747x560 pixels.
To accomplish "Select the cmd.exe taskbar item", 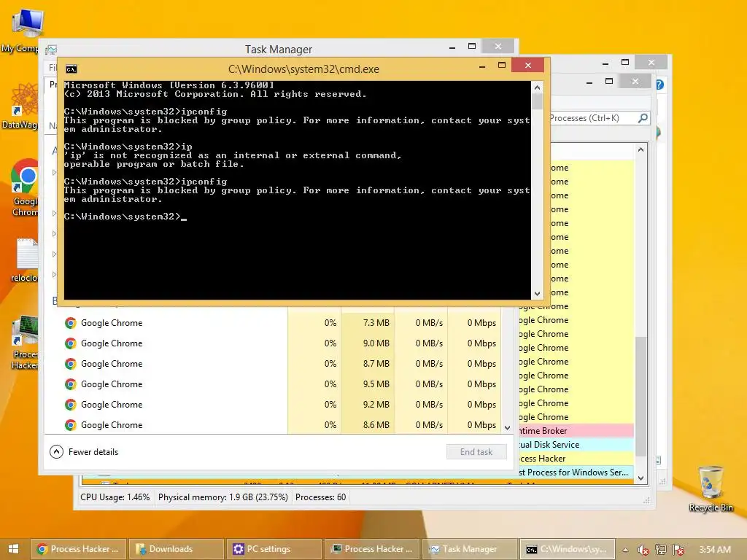I will [x=568, y=549].
